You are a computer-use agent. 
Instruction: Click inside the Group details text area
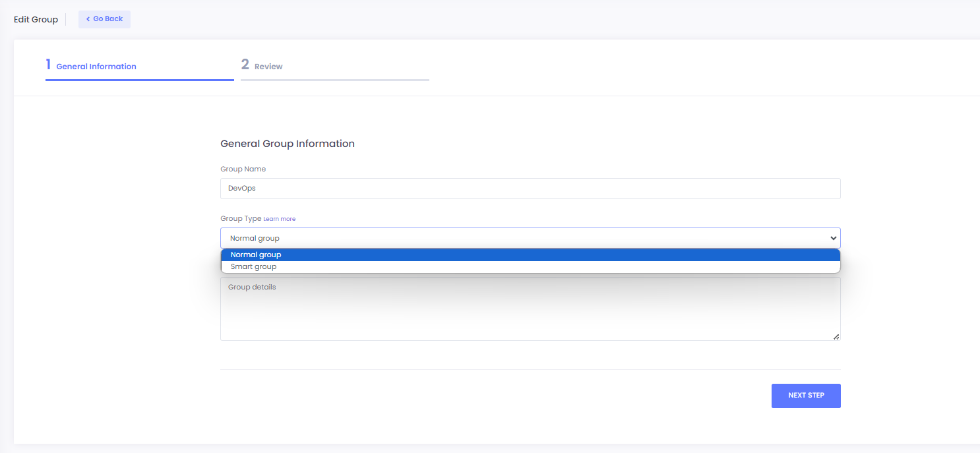530,310
